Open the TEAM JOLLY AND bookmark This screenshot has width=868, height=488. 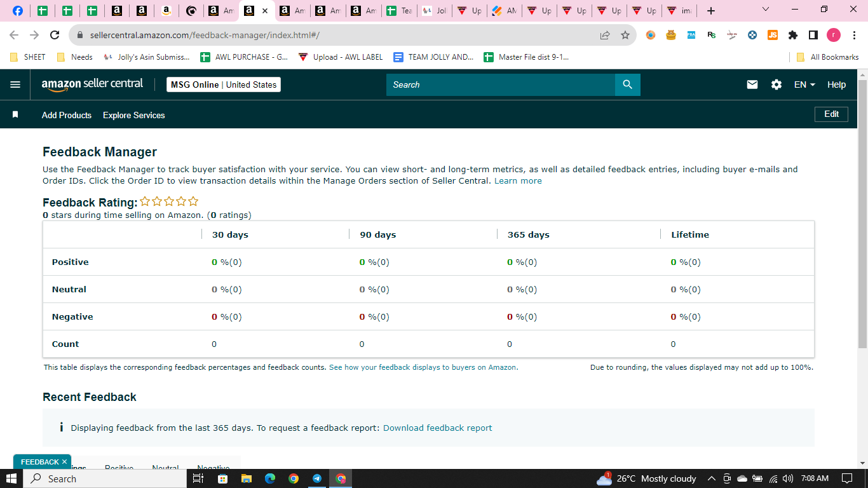point(433,57)
